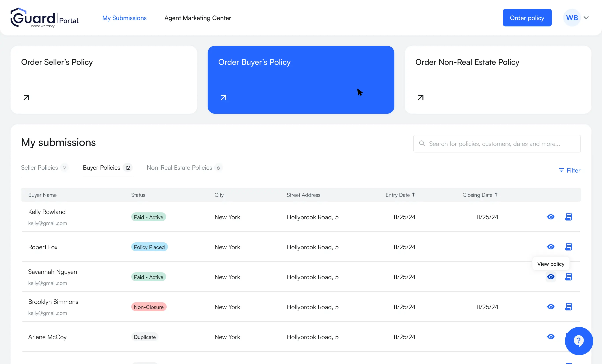Click document icon in Brooklyn Simmons row

click(568, 307)
